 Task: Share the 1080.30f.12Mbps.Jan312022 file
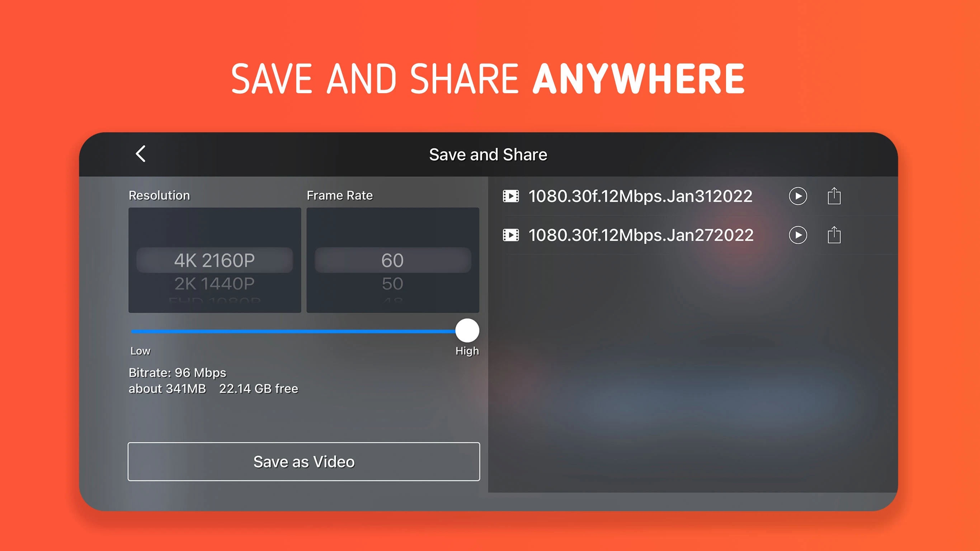pos(834,196)
